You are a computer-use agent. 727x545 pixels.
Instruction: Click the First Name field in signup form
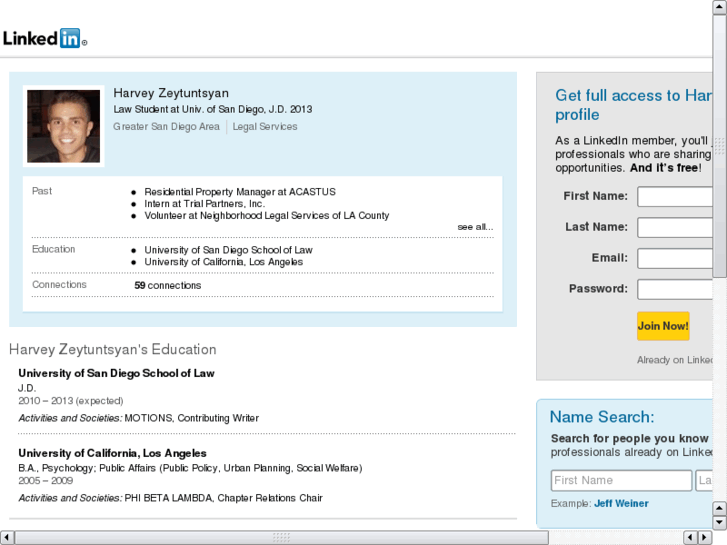click(675, 197)
